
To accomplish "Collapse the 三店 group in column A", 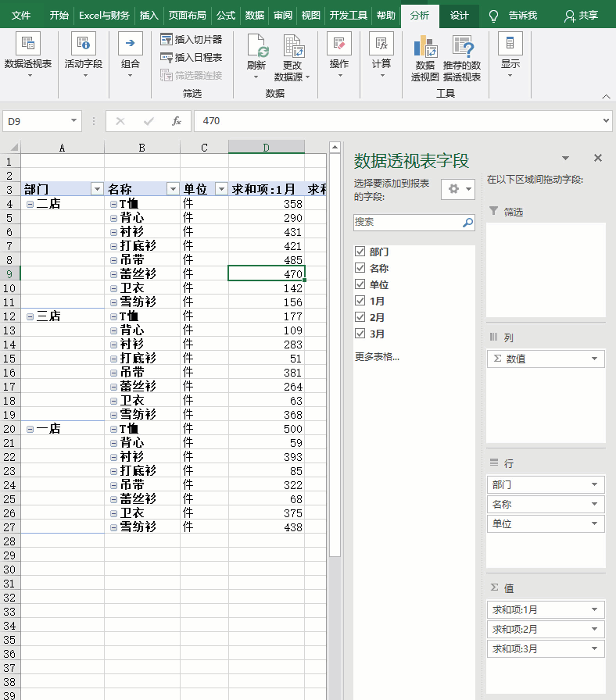I will click(30, 316).
